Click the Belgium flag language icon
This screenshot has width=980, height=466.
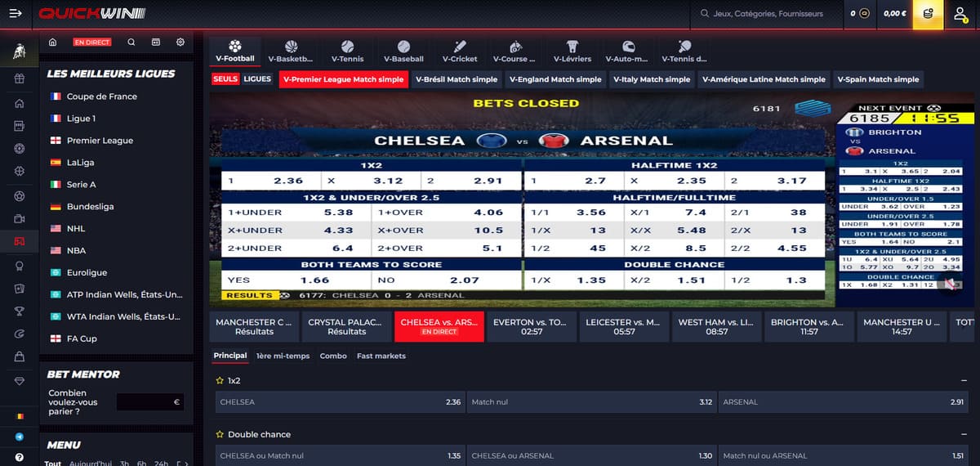pos(19,416)
